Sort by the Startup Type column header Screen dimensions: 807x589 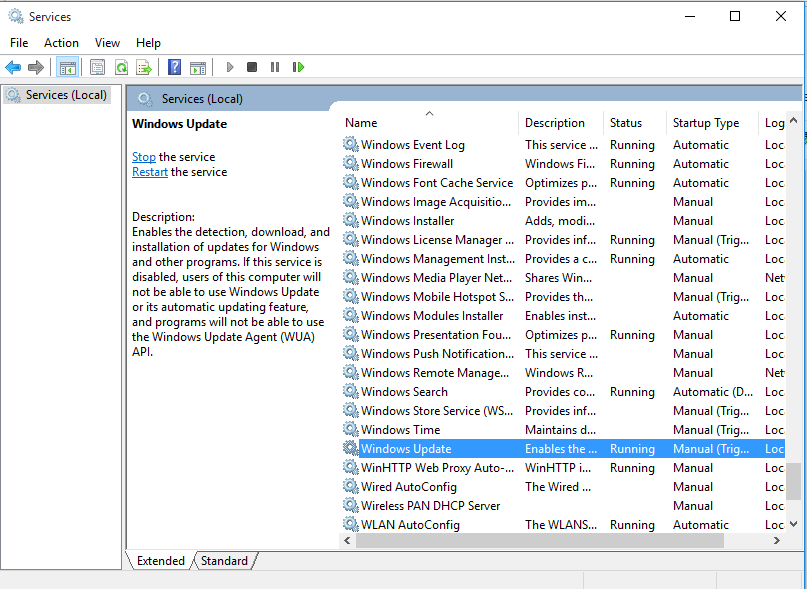click(712, 123)
